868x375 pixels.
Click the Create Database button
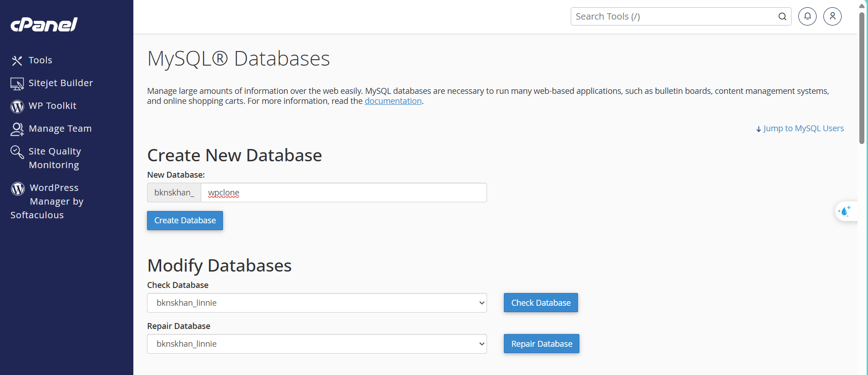tap(185, 221)
